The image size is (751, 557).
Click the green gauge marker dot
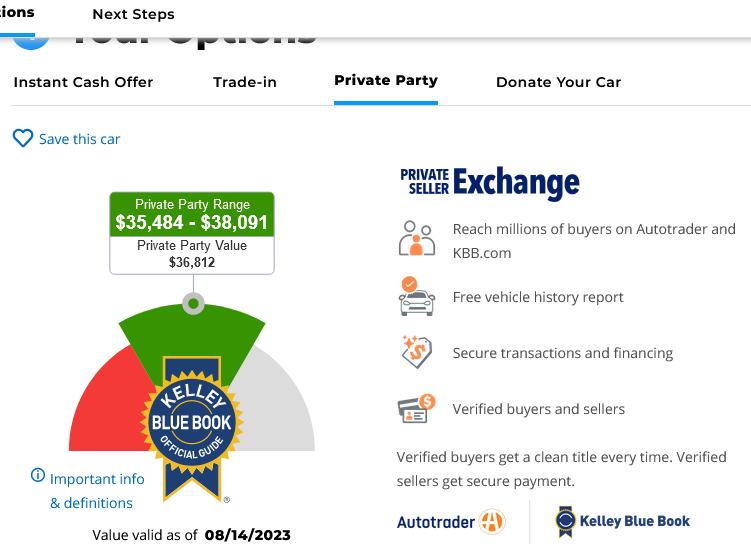pos(193,304)
